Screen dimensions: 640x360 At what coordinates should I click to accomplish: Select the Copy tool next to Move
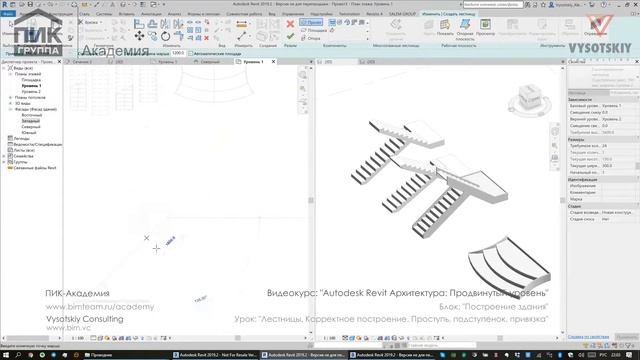coord(152,36)
